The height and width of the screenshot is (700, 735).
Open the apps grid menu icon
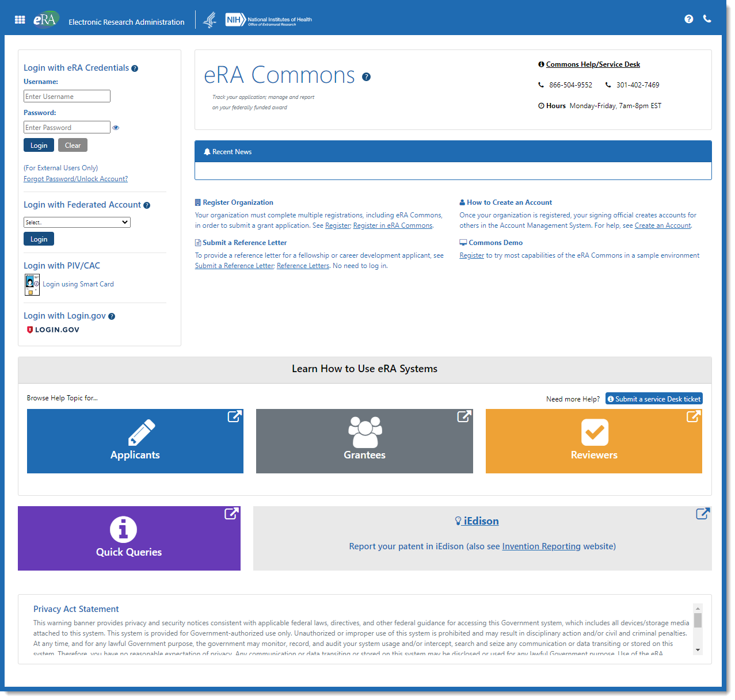pyautogui.click(x=20, y=20)
